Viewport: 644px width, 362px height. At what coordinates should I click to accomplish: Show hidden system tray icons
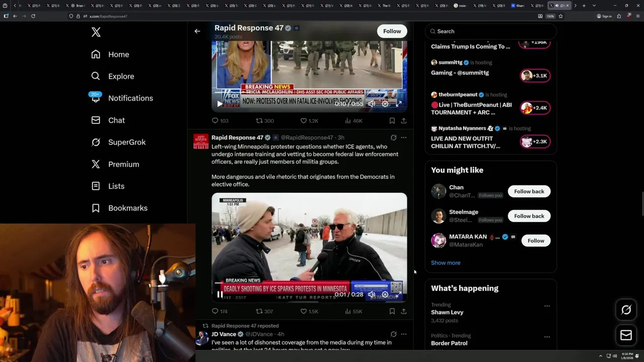tap(600, 356)
